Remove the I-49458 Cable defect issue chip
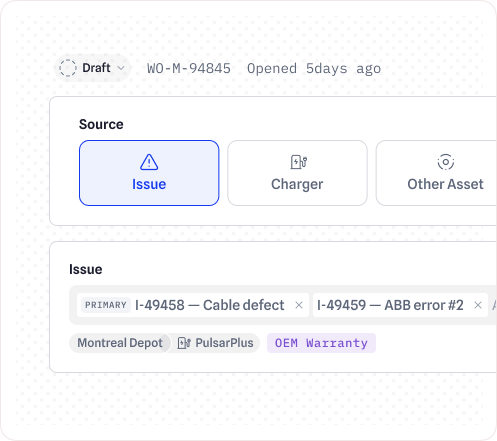This screenshot has width=497, height=441. (299, 305)
